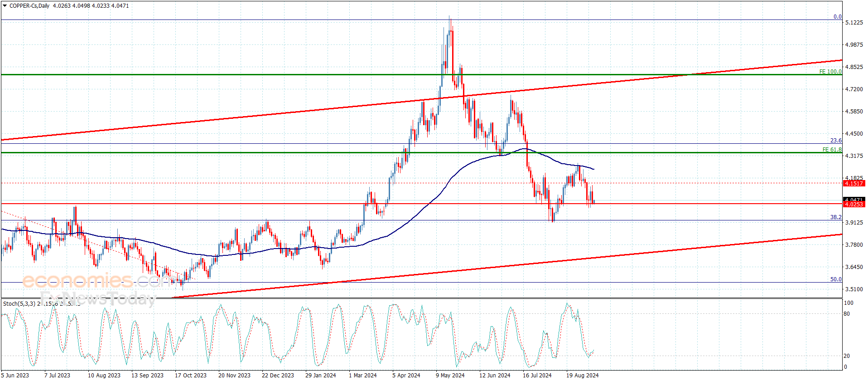
Task: Click the 3.6450 price axis label
Action: 854,267
